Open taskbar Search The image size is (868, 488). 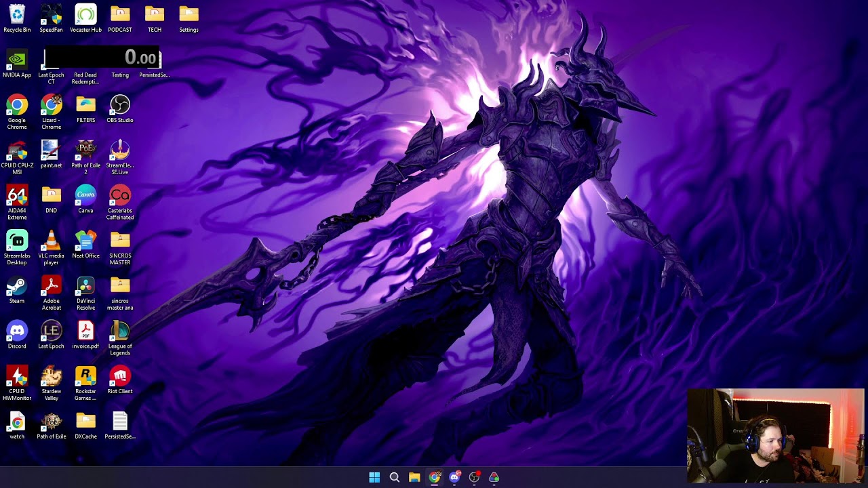[394, 477]
